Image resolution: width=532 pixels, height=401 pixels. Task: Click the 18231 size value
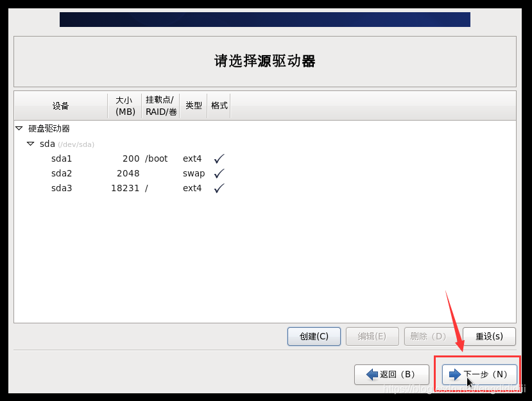125,188
